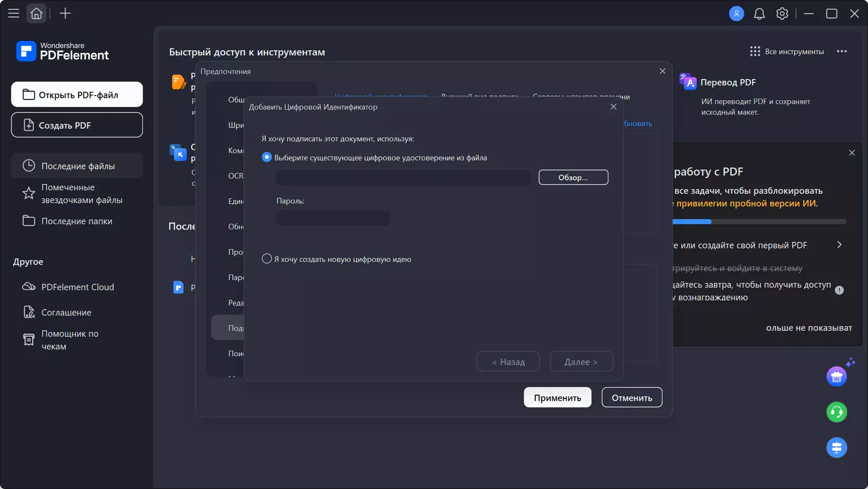868x489 pixels.
Task: Click the task progress bar in promo panel
Action: pos(760,221)
